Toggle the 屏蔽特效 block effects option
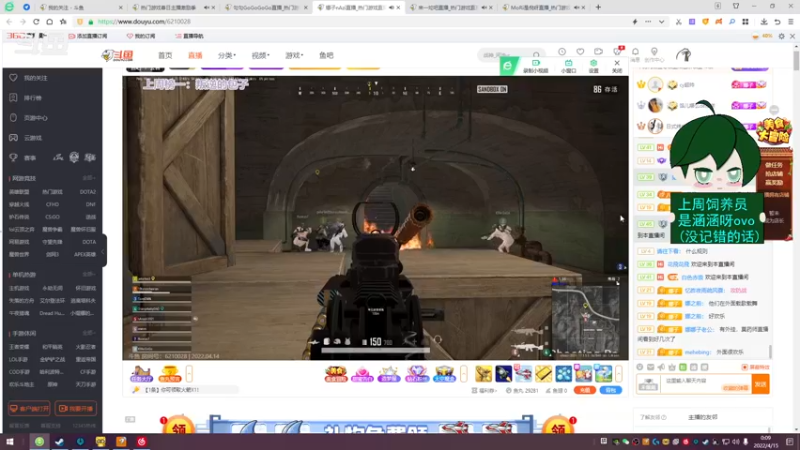This screenshot has width=800, height=450. pyautogui.click(x=756, y=367)
